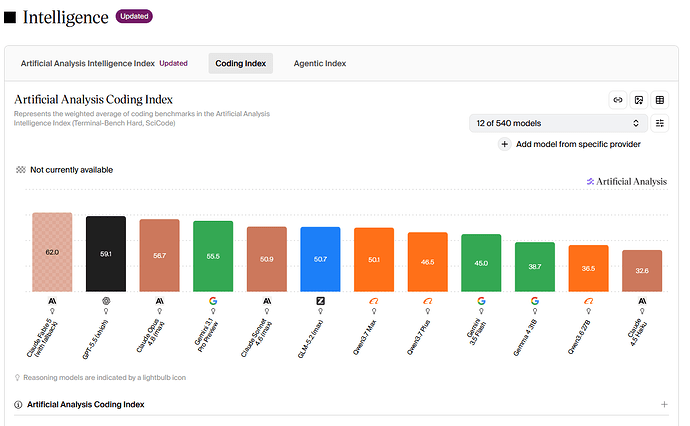Screen dimensions: 690x426
Task: Click the bar showing 32.6
Action: [x=642, y=271]
